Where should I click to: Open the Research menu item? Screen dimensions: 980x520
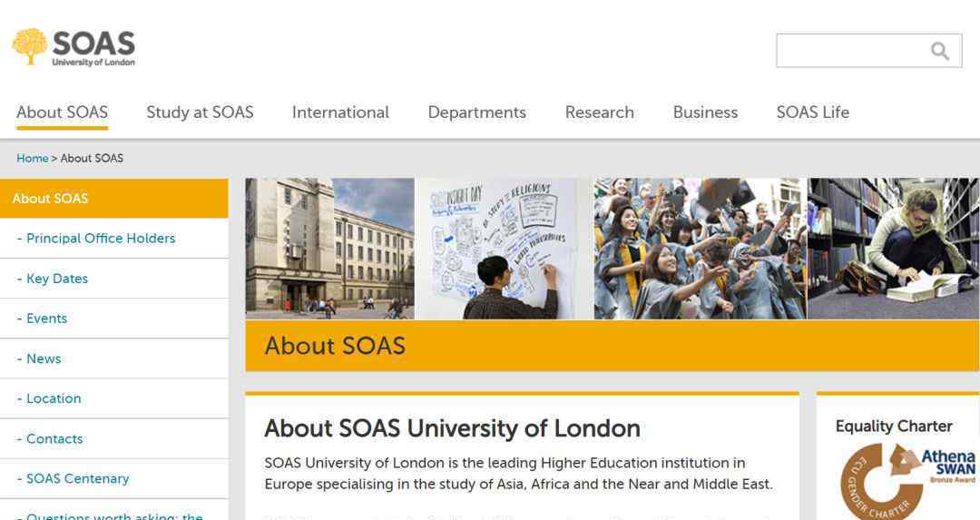coord(600,113)
